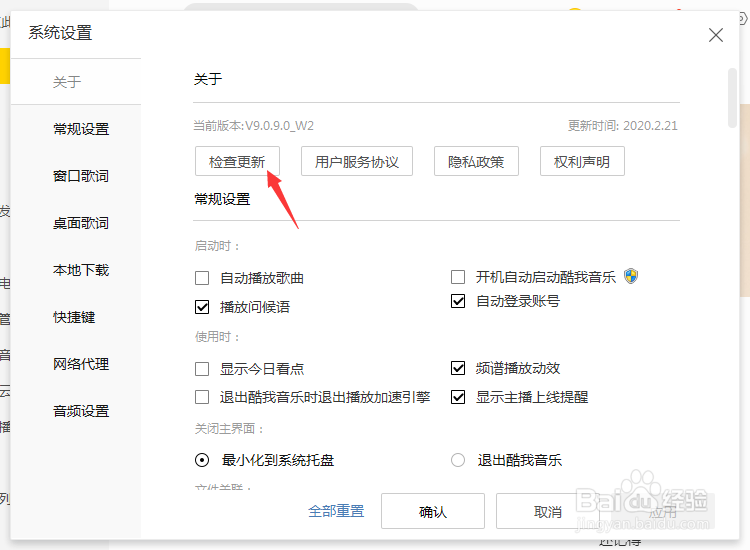
Task: Click the shield icon beside 开机自动启动酷我音乐
Action: (631, 276)
